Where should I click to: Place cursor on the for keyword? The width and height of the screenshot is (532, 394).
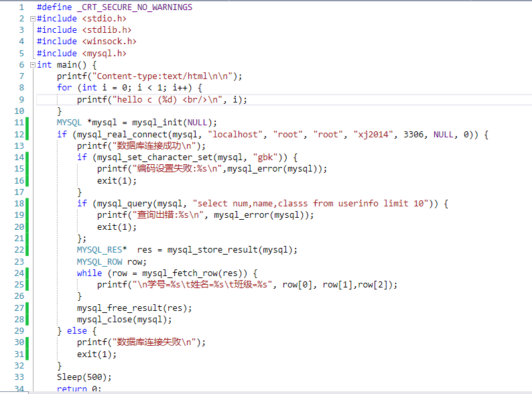tap(64, 88)
